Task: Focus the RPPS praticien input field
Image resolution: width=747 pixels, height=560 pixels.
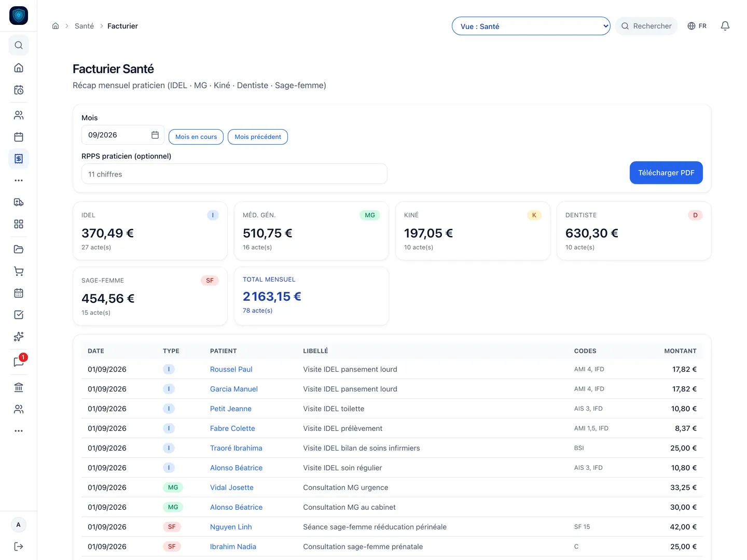Action: pyautogui.click(x=234, y=174)
